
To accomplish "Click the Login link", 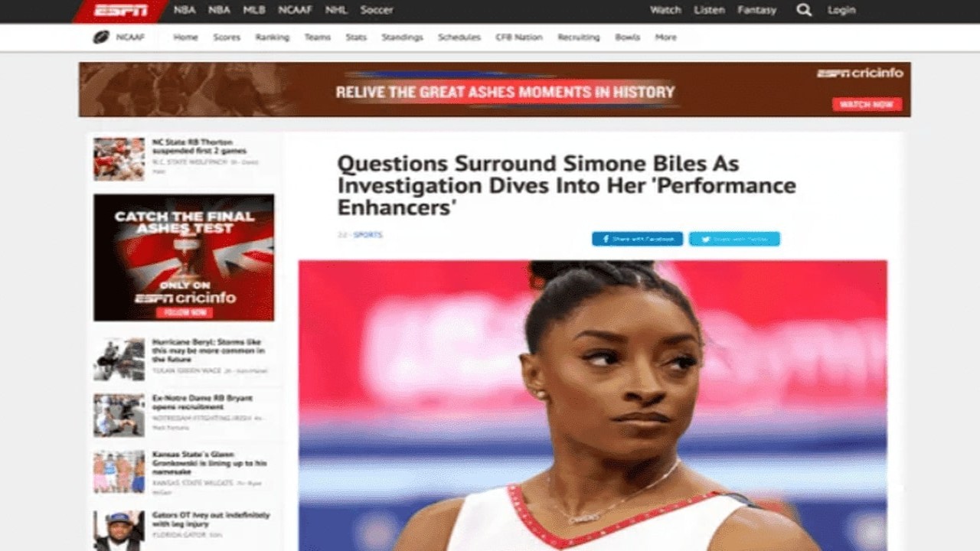I will (841, 10).
